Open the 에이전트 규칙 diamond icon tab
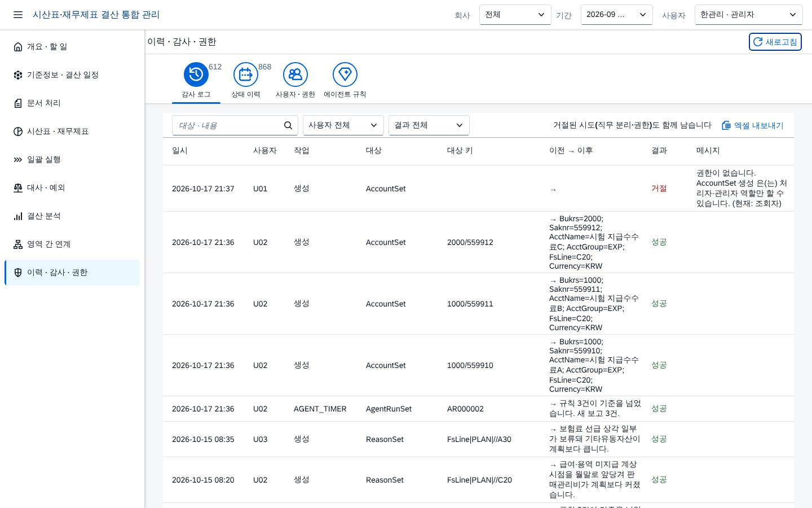The image size is (812, 508). [345, 75]
